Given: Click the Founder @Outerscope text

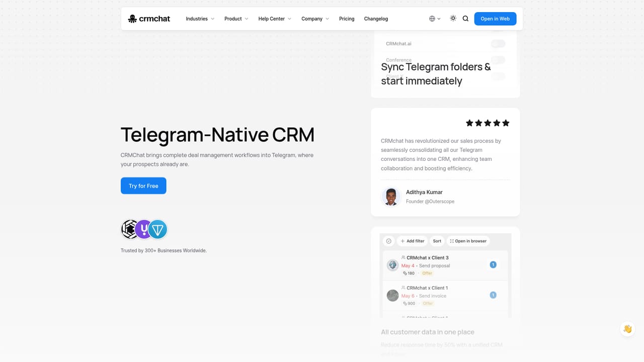Looking at the screenshot, I should coord(430,201).
